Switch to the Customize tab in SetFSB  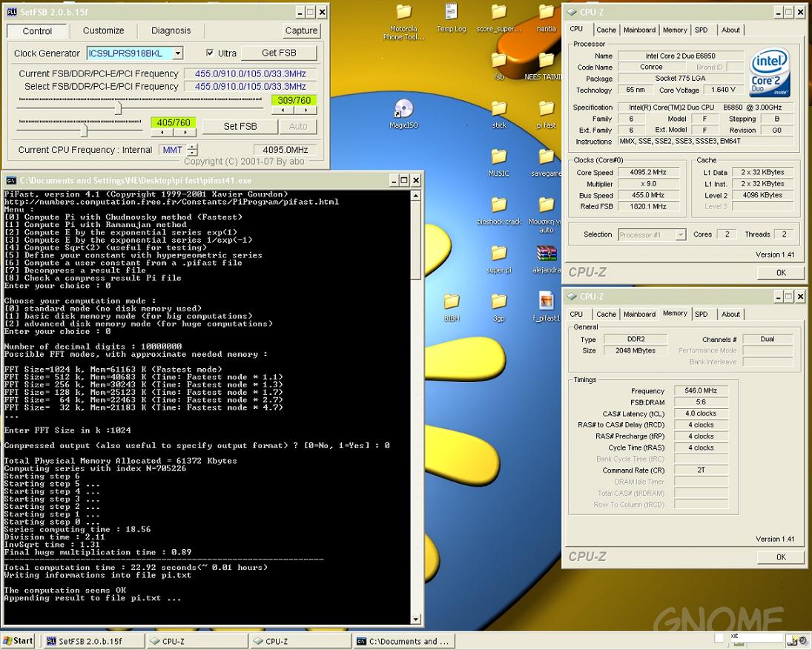click(x=104, y=30)
